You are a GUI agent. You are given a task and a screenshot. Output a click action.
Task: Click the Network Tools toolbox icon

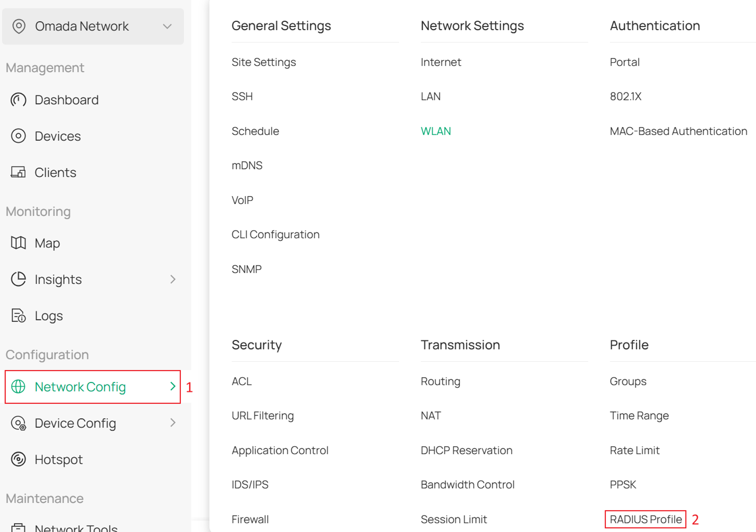pyautogui.click(x=18, y=528)
